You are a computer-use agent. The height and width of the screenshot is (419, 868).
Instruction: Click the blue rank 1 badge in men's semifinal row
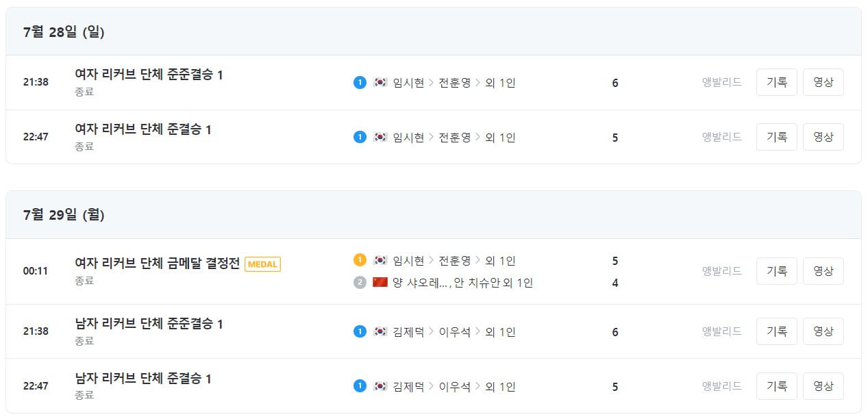[x=359, y=385]
